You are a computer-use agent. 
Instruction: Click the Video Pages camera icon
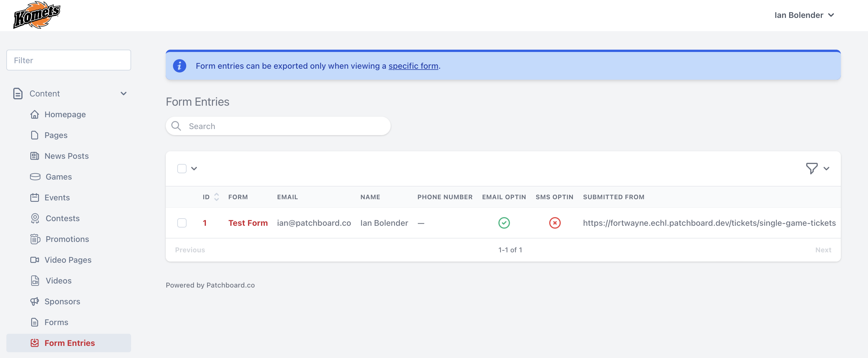(x=35, y=260)
